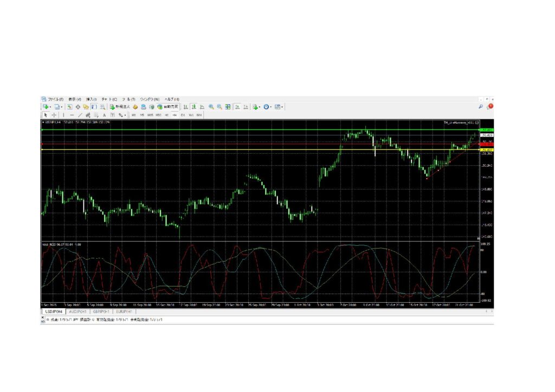The image size is (555, 392).
Task: Expand the new chart dropdown arrow
Action: (x=50, y=107)
